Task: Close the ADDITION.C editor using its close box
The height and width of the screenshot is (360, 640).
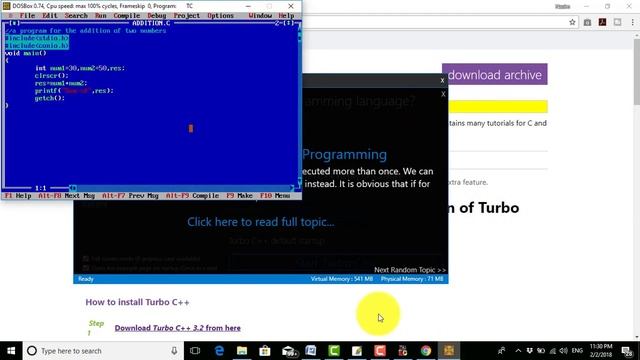Action: [14, 23]
